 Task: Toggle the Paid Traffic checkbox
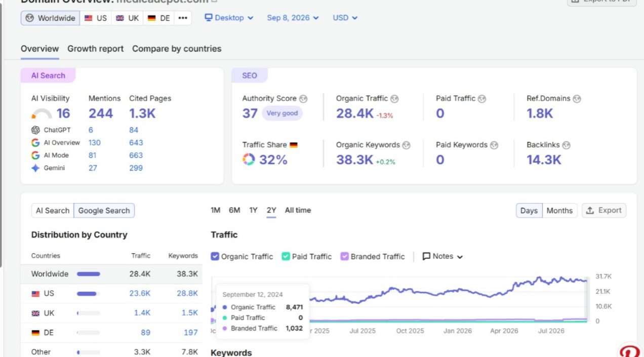click(286, 256)
